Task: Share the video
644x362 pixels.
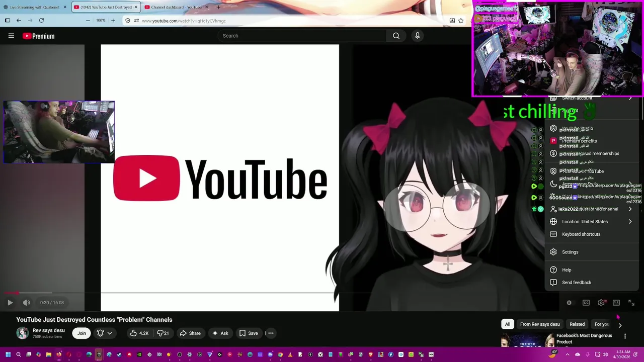Action: tap(190, 333)
